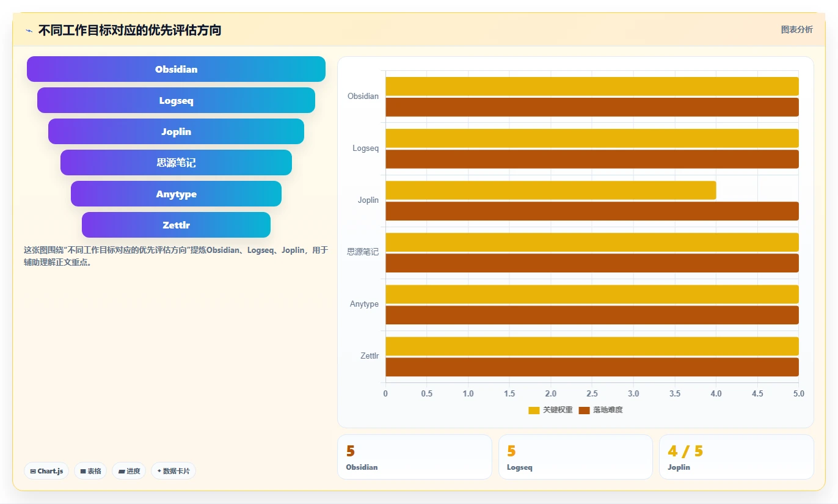Click Zettlr's yellow 关键权重 bar

pyautogui.click(x=592, y=346)
